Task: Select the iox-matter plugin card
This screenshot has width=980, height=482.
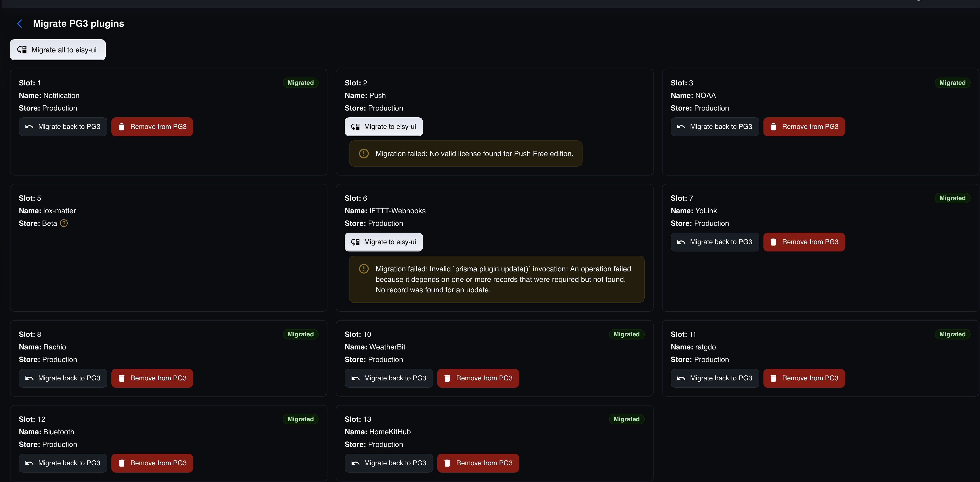Action: point(169,248)
